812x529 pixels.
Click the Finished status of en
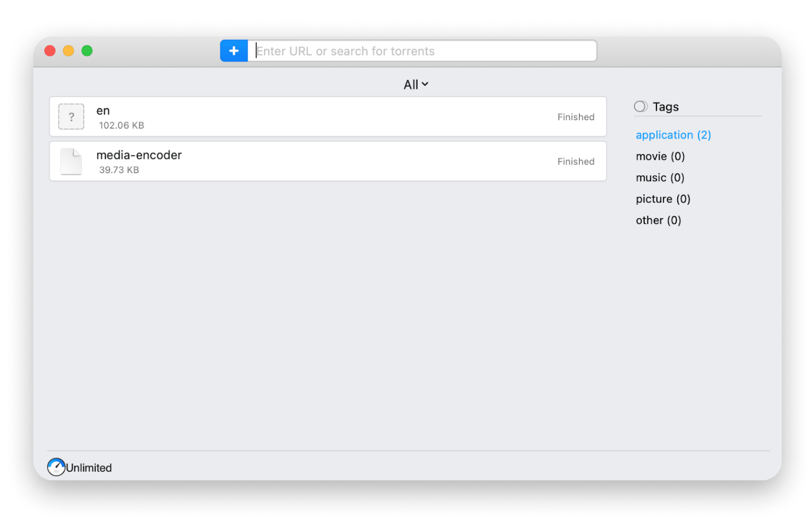coord(576,117)
